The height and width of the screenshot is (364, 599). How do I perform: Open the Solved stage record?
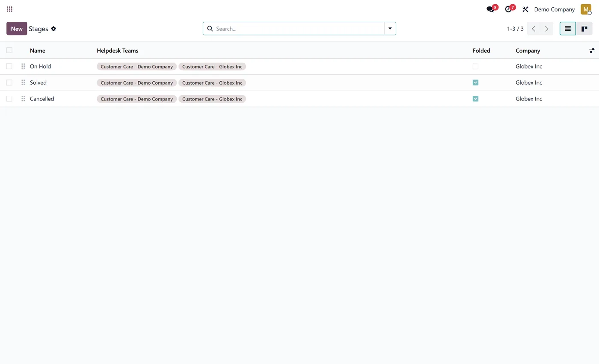(38, 83)
